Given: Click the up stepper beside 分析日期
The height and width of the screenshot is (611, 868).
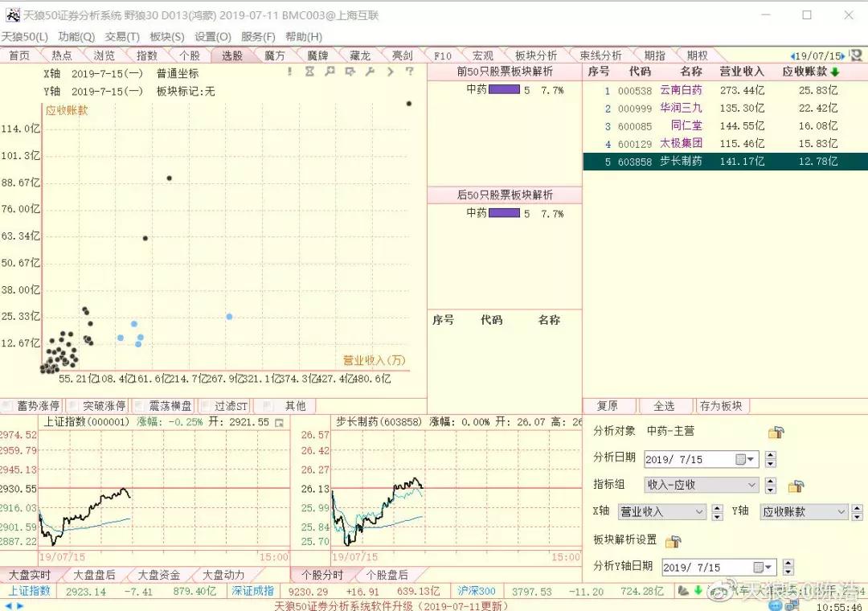Looking at the screenshot, I should pyautogui.click(x=769, y=454).
